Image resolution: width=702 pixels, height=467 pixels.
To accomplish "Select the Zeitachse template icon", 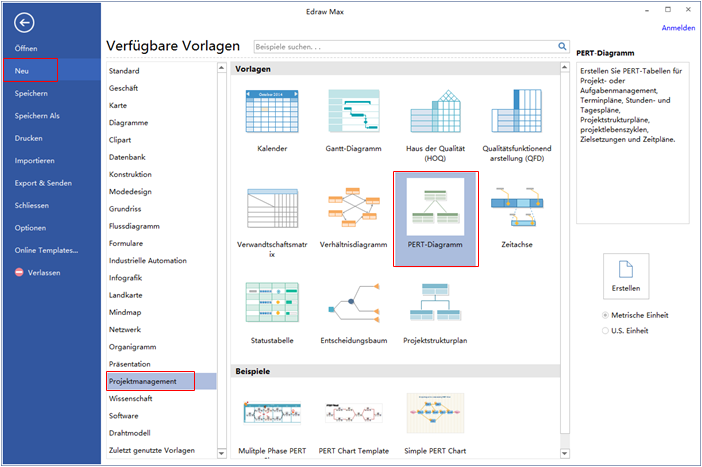I will click(x=517, y=207).
